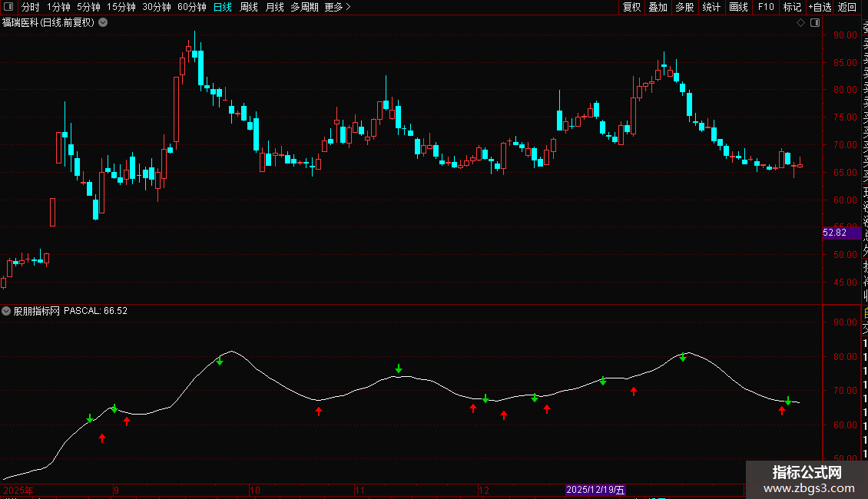Select the 1分钟 period

click(58, 7)
